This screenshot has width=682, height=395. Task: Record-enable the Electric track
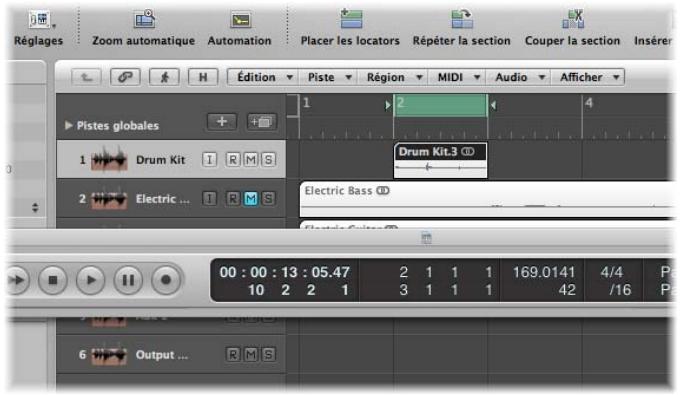pyautogui.click(x=233, y=199)
